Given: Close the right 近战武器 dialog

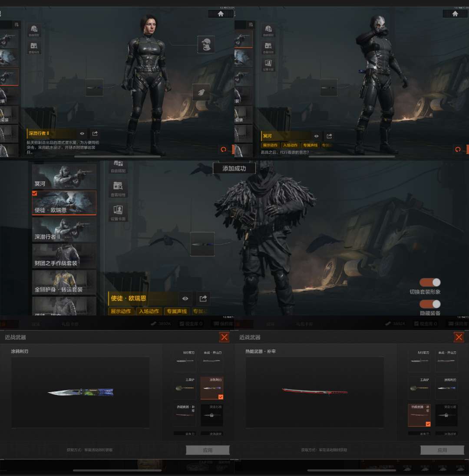Looking at the screenshot, I should point(459,337).
